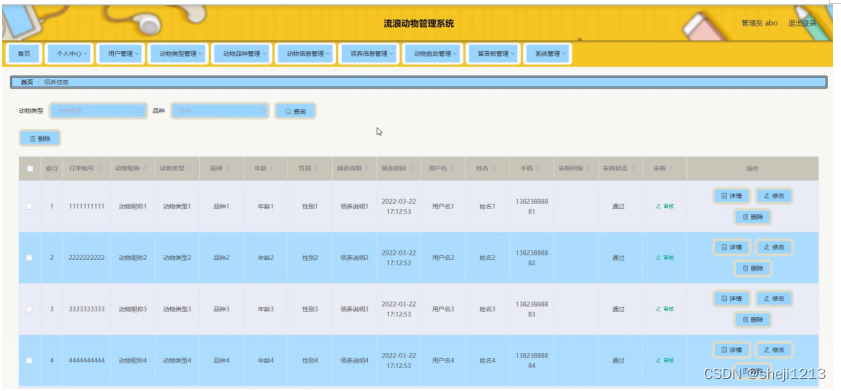Open 详情 for row 动物昵称4
Screen dimensions: 841x391
click(731, 350)
